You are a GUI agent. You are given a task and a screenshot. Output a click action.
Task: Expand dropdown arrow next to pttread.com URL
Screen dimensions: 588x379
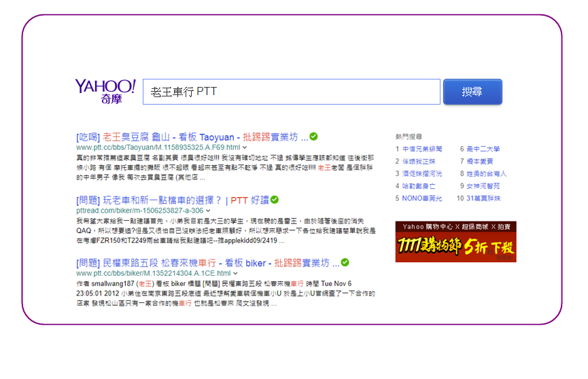(208, 211)
